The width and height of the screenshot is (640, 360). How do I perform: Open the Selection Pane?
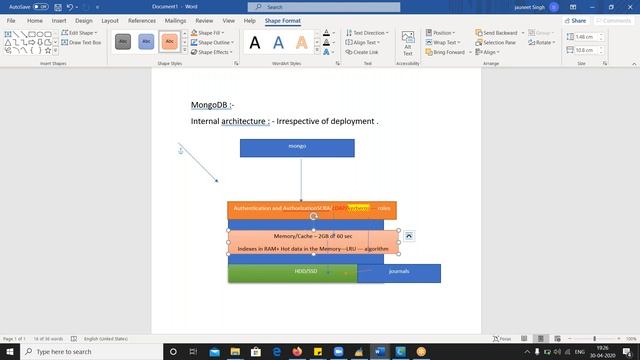(496, 42)
